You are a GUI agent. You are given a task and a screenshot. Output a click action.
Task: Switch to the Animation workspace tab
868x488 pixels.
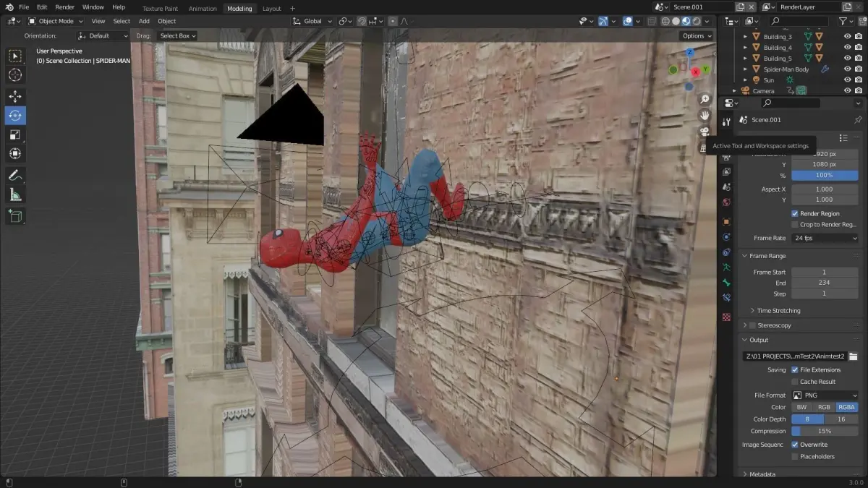[x=203, y=9]
